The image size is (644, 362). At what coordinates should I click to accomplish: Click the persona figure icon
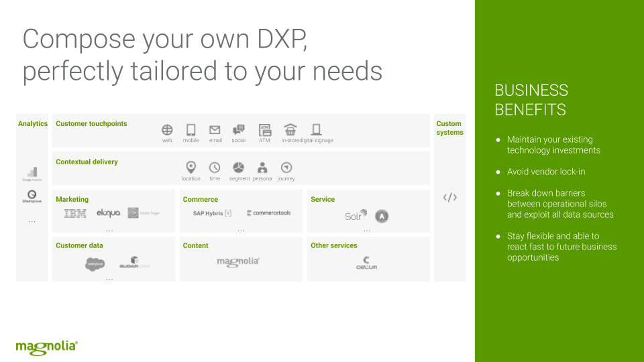pos(262,168)
